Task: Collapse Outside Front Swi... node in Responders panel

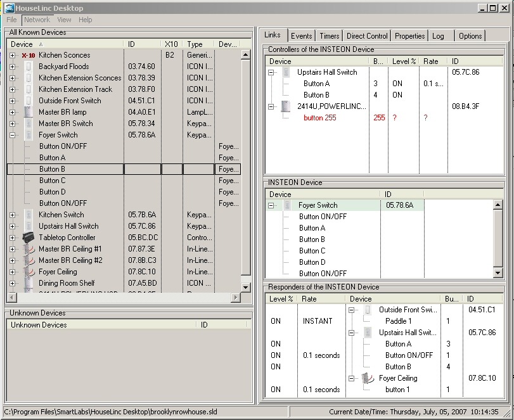Action: 351,310
